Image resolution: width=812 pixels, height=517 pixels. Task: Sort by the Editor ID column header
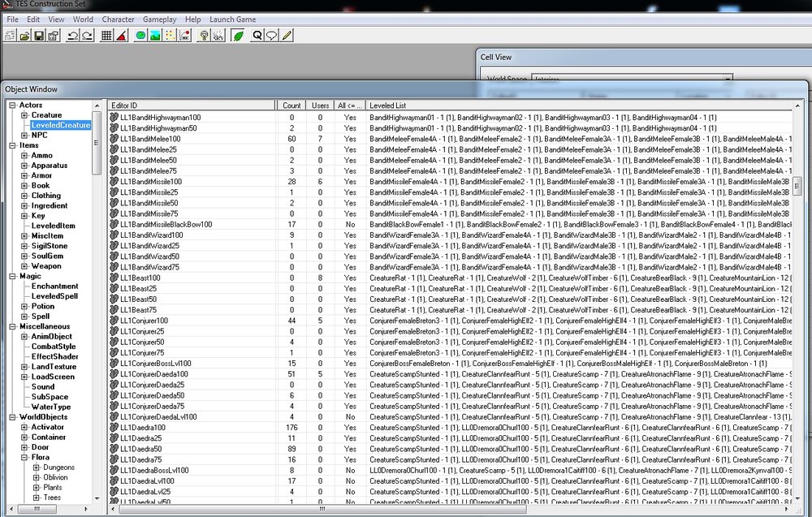click(192, 105)
